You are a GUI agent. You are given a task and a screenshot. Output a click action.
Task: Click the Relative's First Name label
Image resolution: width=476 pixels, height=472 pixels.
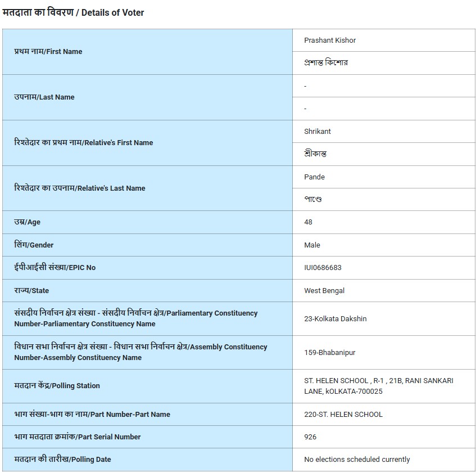[x=84, y=143]
